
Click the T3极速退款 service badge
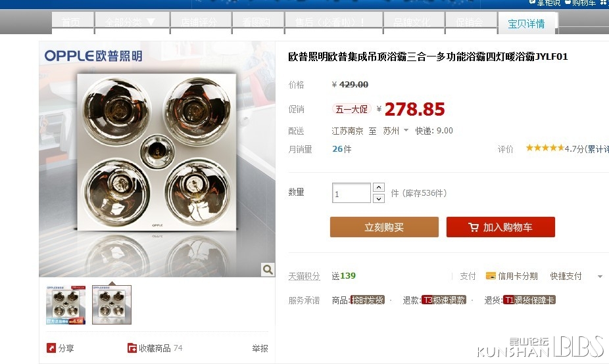(x=443, y=300)
